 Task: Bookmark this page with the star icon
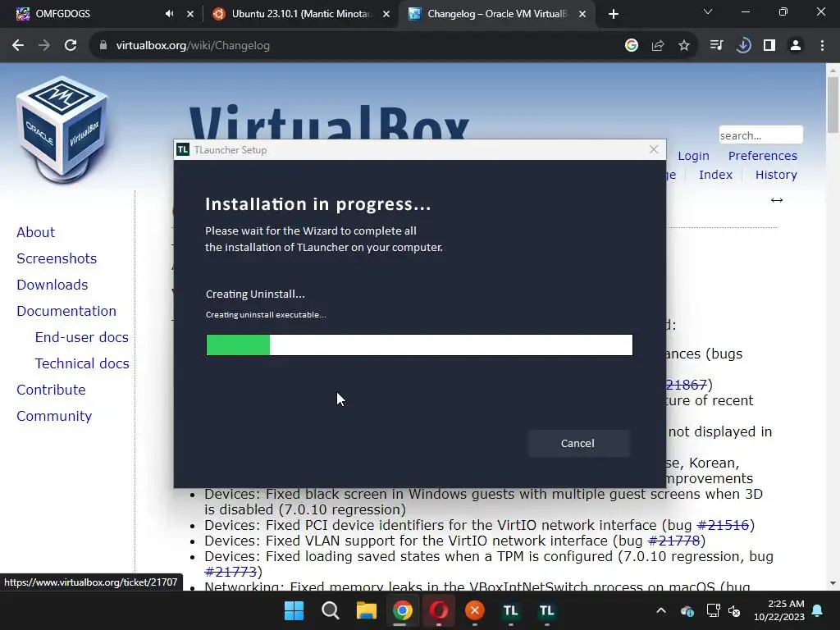[684, 46]
